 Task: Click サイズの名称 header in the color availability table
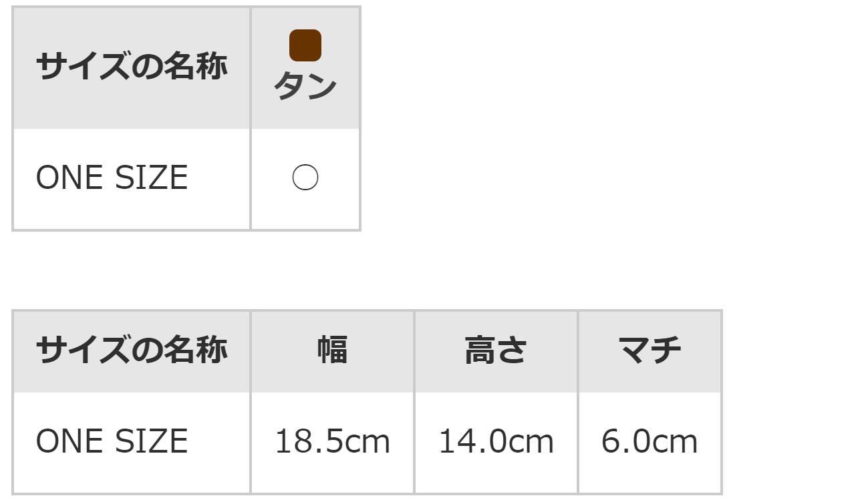point(132,67)
